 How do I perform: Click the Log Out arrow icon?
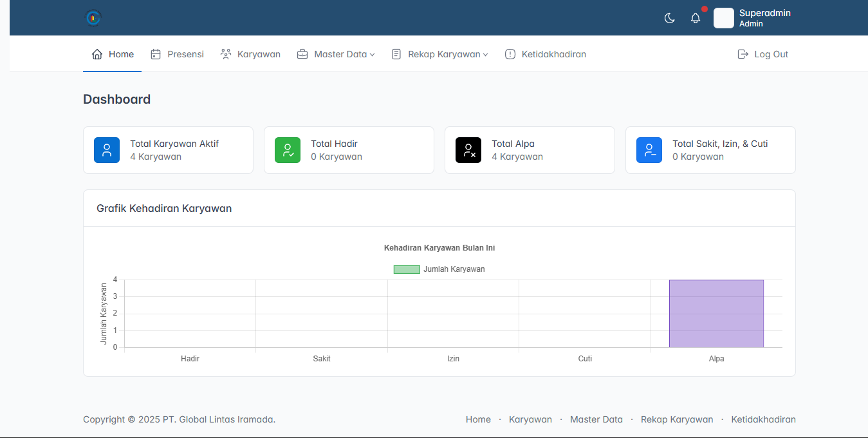click(x=743, y=54)
